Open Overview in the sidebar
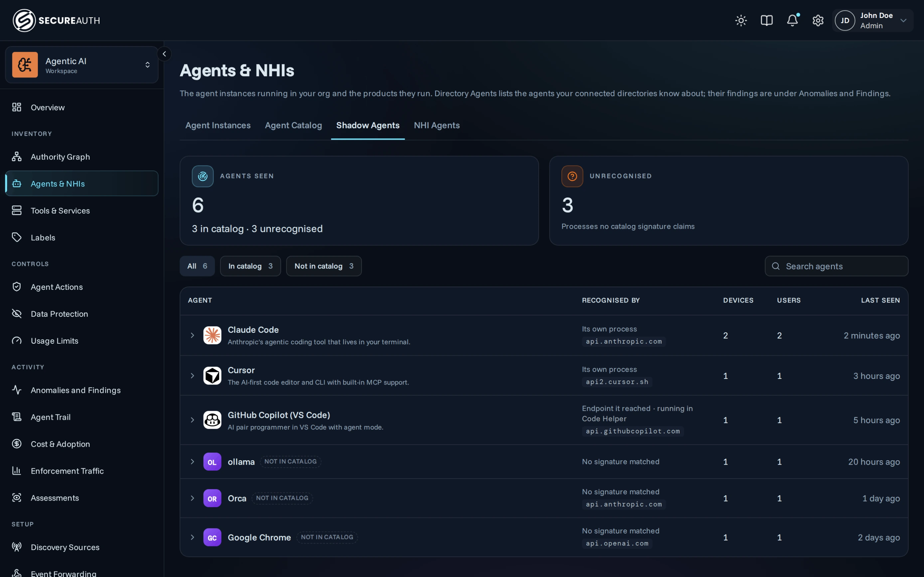 (x=82, y=107)
